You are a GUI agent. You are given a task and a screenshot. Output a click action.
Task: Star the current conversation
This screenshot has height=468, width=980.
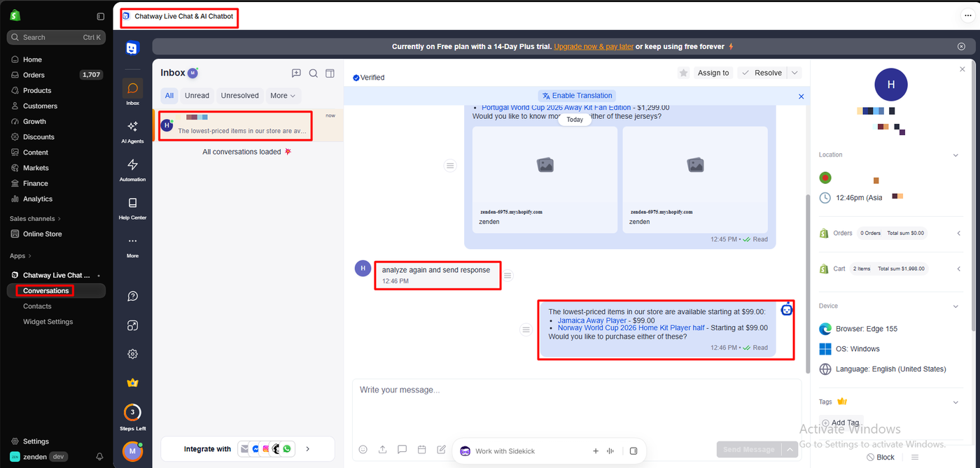point(684,73)
